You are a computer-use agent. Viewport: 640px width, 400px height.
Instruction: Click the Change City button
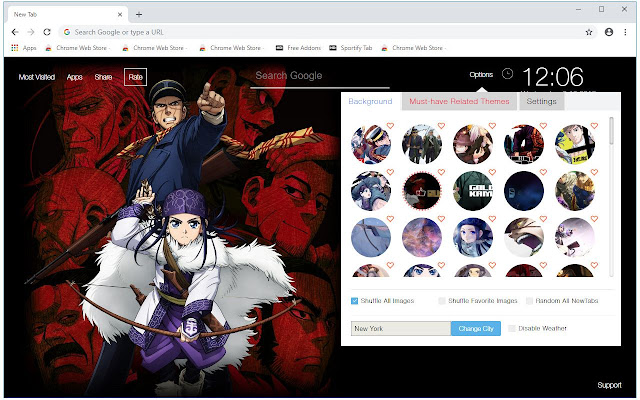click(x=476, y=328)
